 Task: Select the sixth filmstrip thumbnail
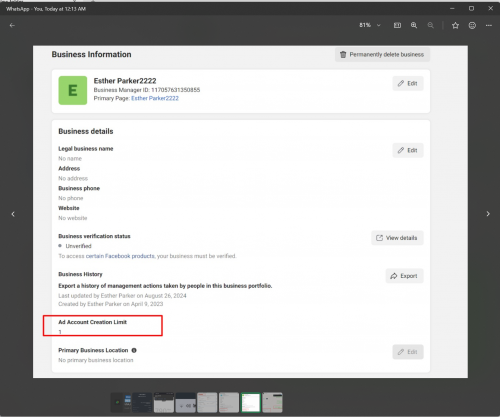[229, 403]
